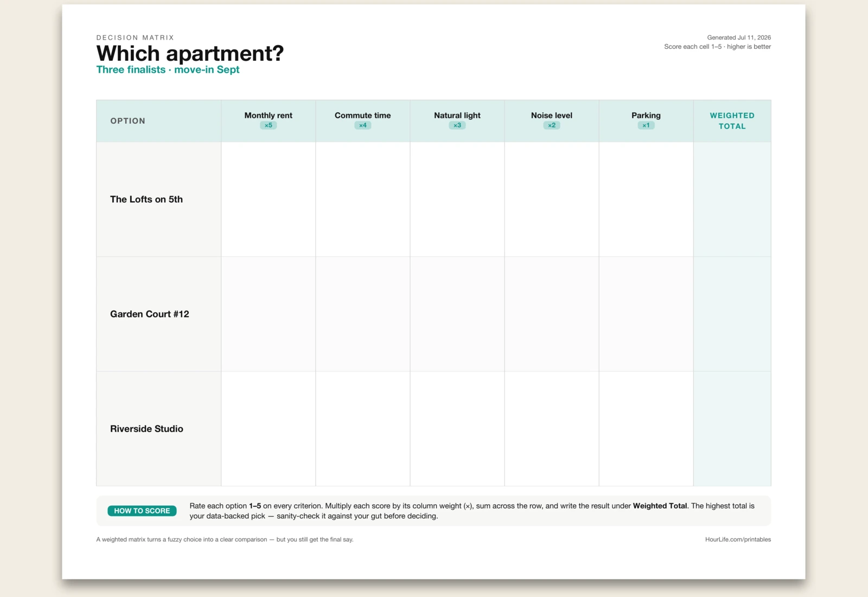The width and height of the screenshot is (868, 597).
Task: Select row label 'Riverside Studio'
Action: 146,429
